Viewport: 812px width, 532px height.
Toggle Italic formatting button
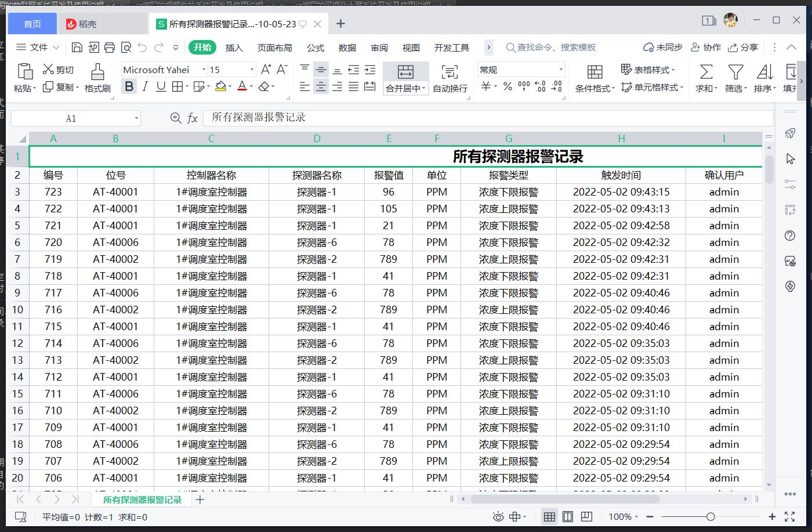[145, 87]
